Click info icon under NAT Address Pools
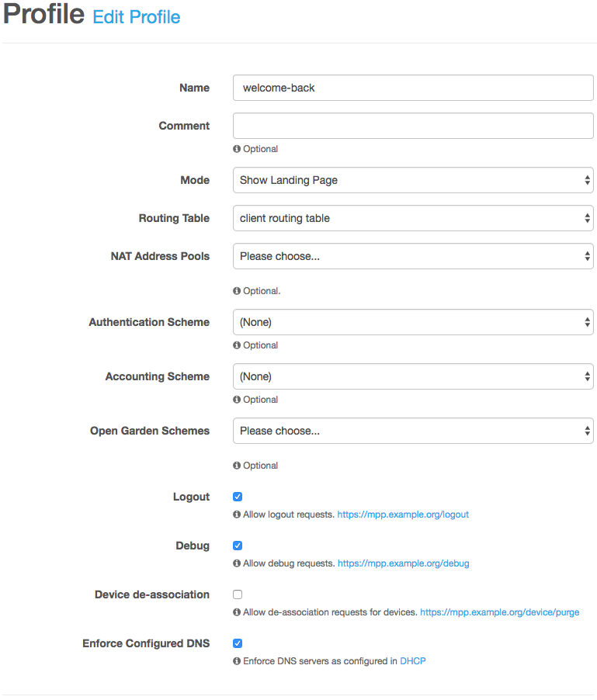The height and width of the screenshot is (700, 597). (237, 291)
